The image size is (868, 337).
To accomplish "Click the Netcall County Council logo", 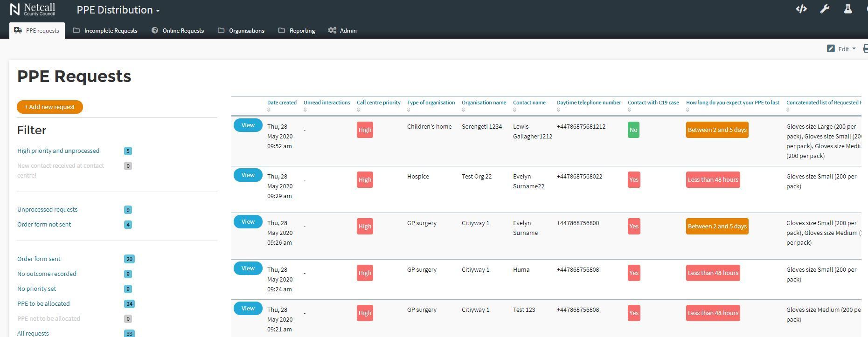I will (x=33, y=9).
